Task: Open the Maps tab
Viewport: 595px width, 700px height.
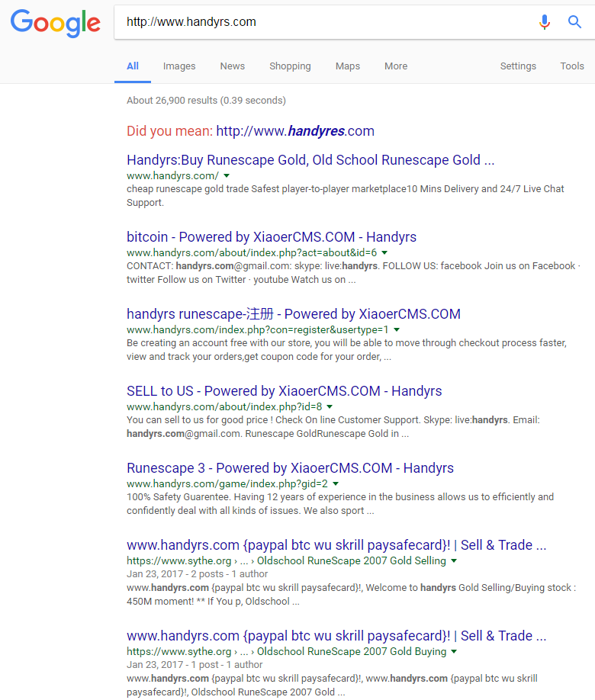Action: point(348,66)
